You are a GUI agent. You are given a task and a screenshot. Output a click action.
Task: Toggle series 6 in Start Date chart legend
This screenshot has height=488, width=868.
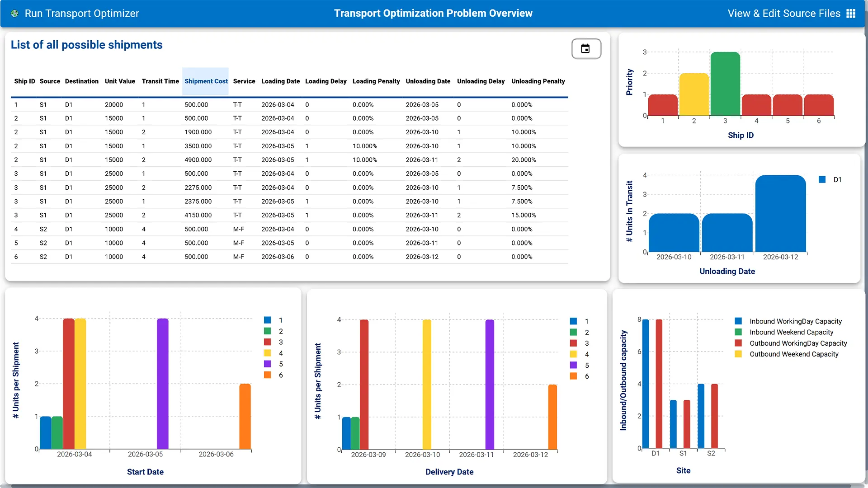coord(274,375)
